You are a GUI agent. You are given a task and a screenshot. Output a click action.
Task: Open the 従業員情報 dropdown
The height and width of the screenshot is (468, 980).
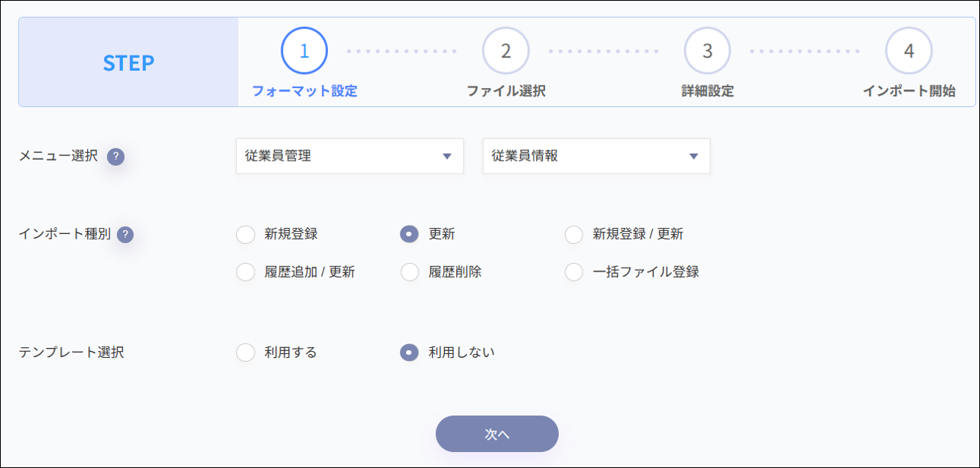596,156
